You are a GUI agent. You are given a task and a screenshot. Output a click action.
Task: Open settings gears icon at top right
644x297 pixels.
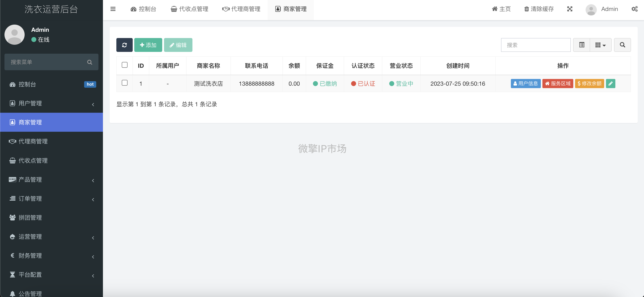[x=634, y=9]
